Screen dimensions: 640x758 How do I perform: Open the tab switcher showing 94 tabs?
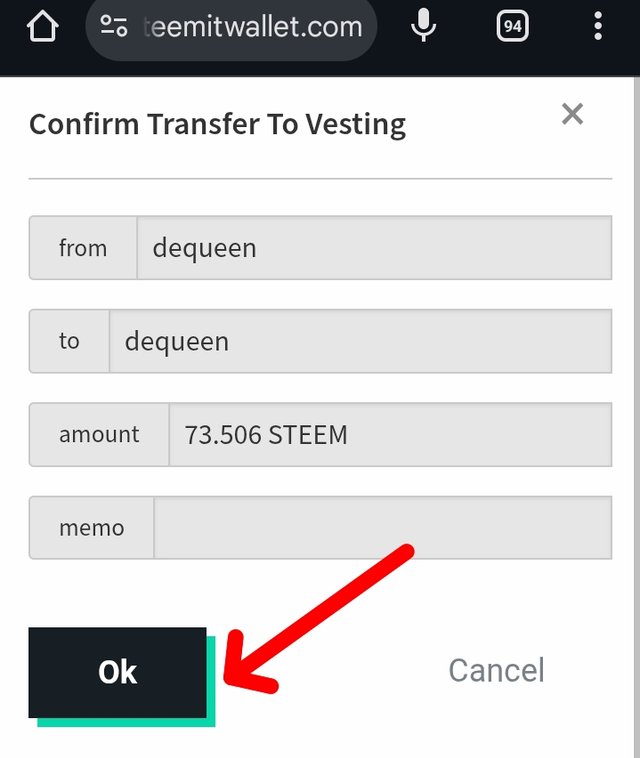coord(512,27)
